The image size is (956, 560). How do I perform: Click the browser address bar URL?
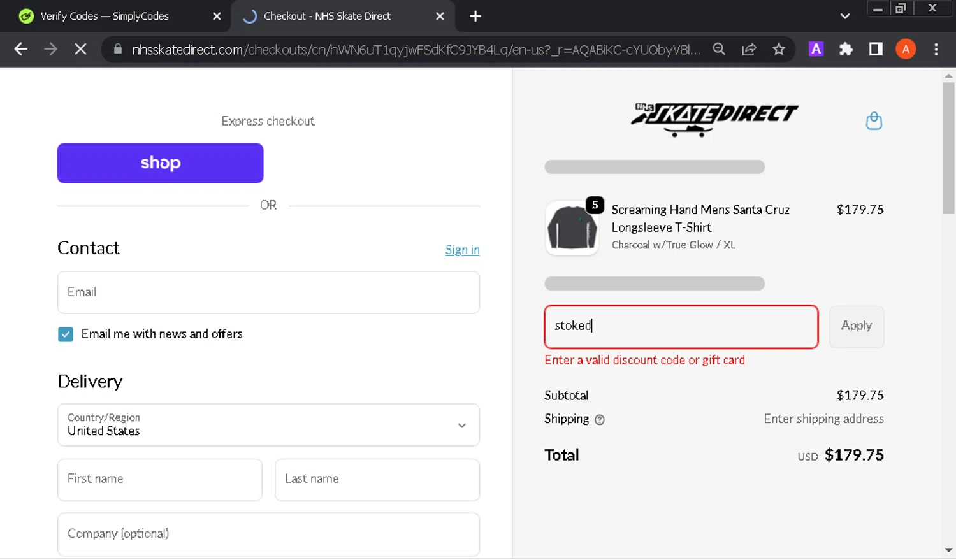click(x=416, y=49)
